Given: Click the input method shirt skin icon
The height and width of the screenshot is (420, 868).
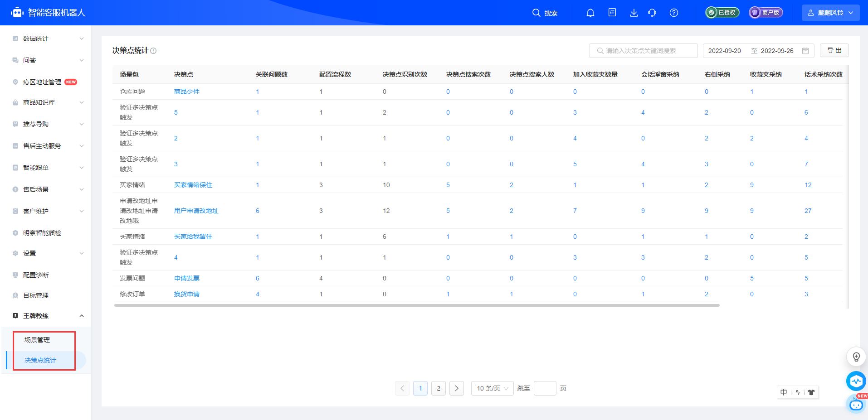Looking at the screenshot, I should click(811, 392).
